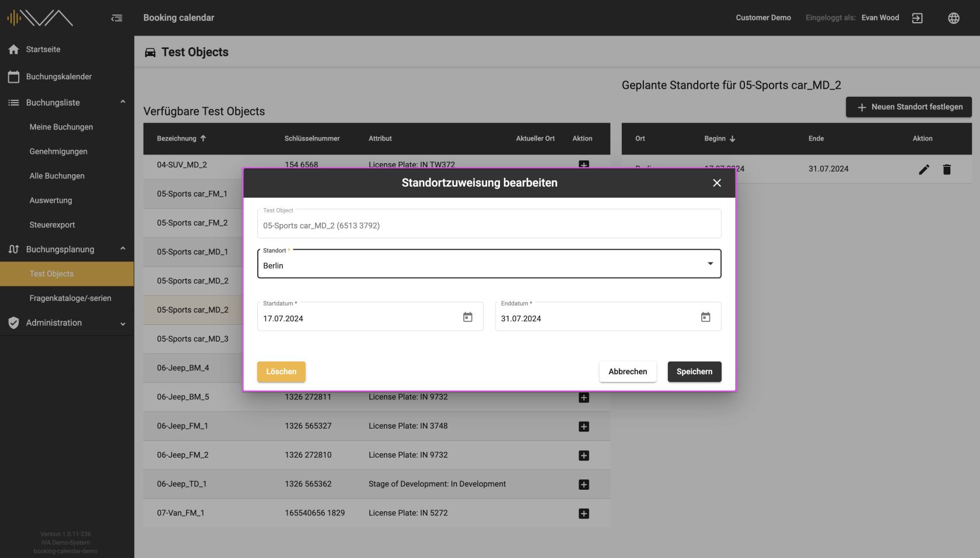Click the 31.07.2024 Ende cell

pyautogui.click(x=828, y=169)
